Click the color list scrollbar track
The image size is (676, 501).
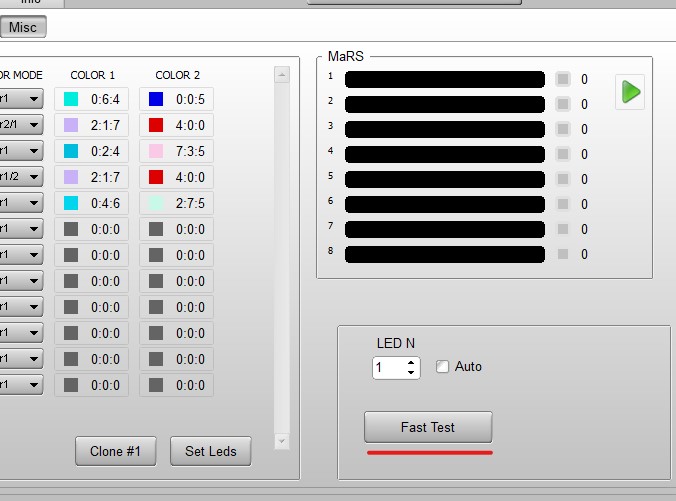pyautogui.click(x=282, y=258)
